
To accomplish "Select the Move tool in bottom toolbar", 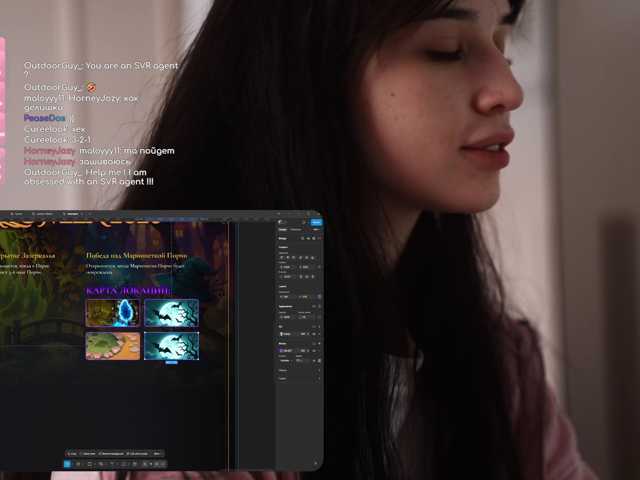I will (67, 464).
